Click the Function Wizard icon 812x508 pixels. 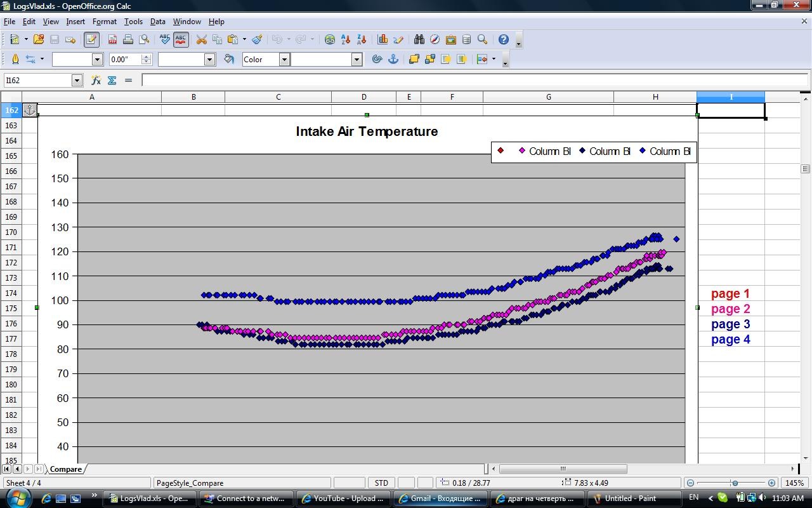pos(96,80)
